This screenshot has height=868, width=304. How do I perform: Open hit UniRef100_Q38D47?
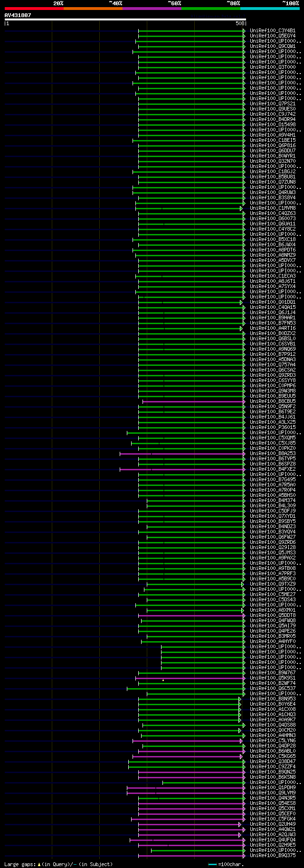point(273,762)
